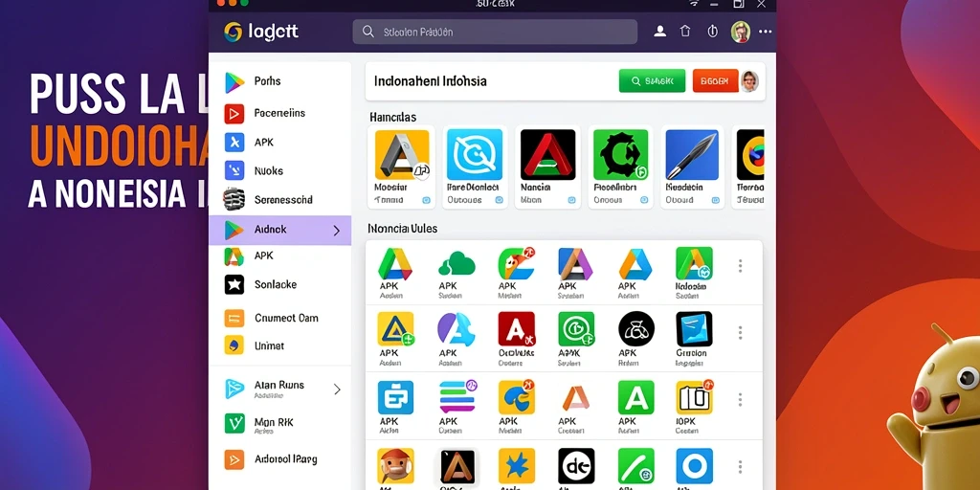Open the Mgn RIK green icon entry
The height and width of the screenshot is (490, 980).
pyautogui.click(x=234, y=423)
